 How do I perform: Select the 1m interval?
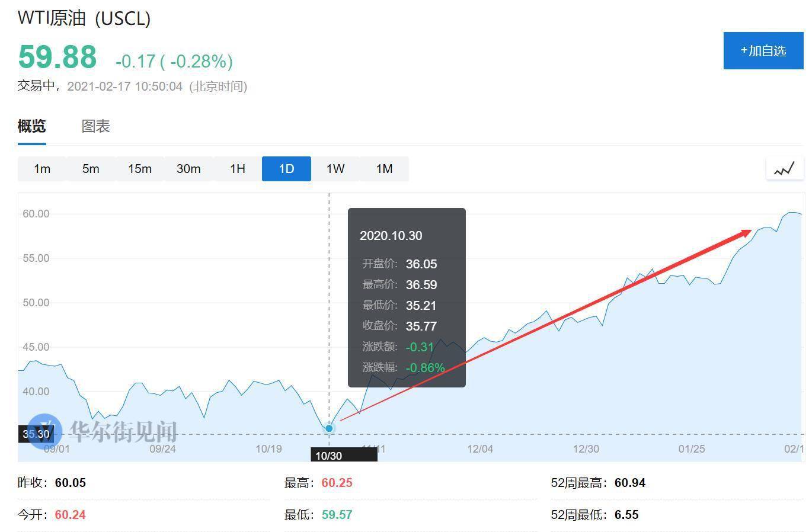coord(42,169)
